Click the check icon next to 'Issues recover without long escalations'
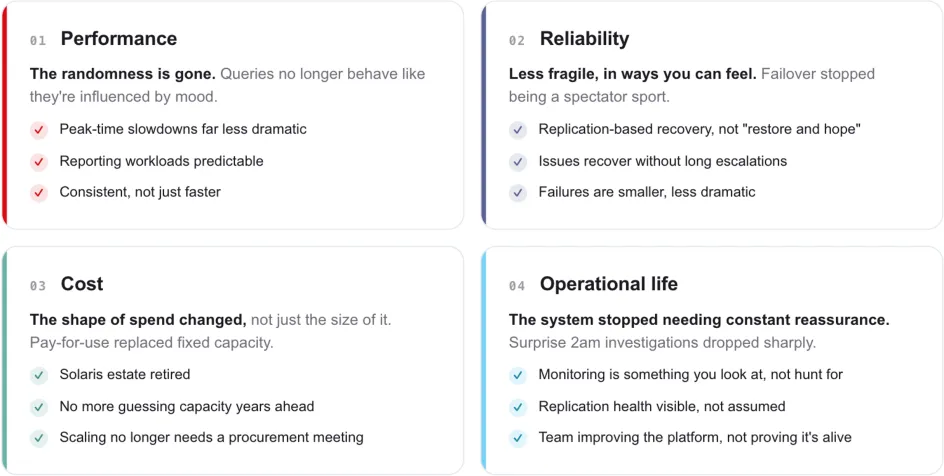Image resolution: width=944 pixels, height=476 pixels. click(x=518, y=162)
